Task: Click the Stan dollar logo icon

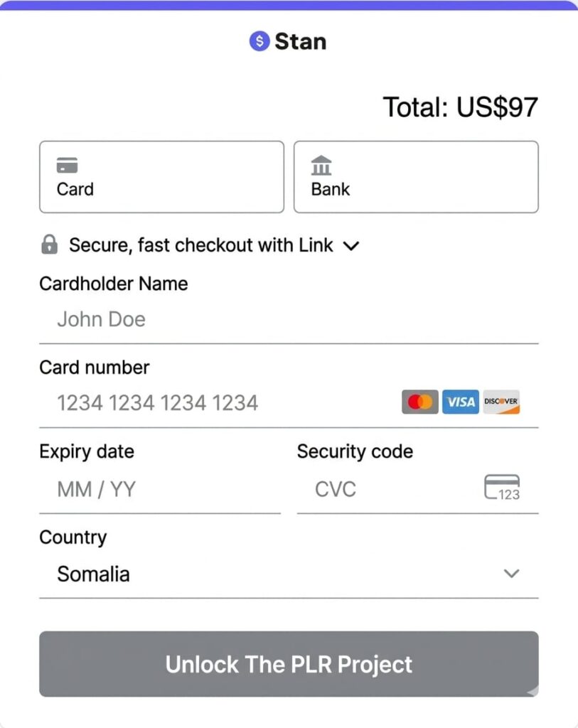Action: point(259,41)
